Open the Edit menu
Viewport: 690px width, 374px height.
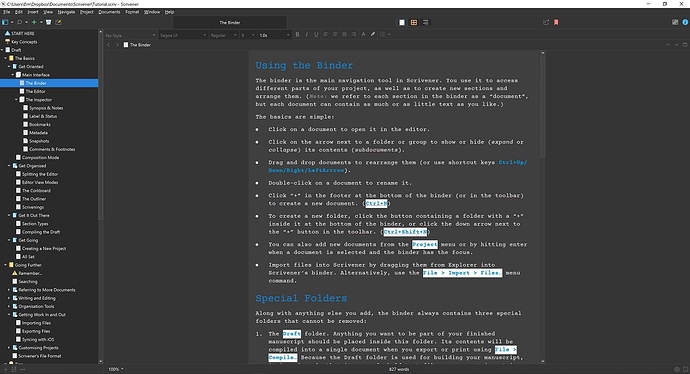click(x=19, y=12)
